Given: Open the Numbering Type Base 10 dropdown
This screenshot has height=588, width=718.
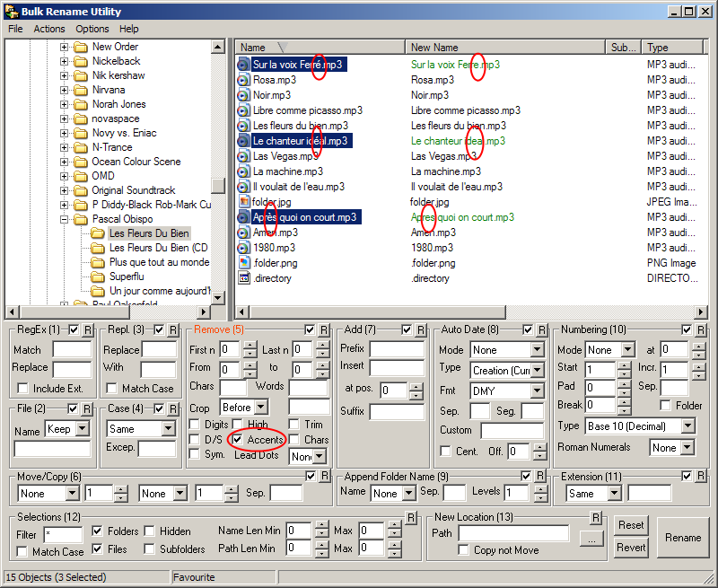Looking at the screenshot, I should pyautogui.click(x=687, y=426).
